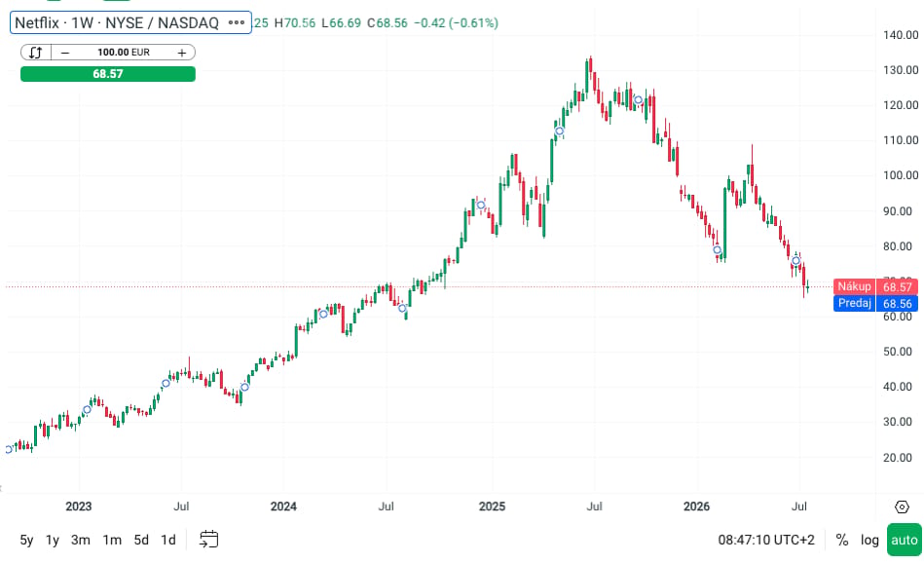Open the three-dots menu beside Netflix title
Screen dimensions: 924x563
point(237,23)
